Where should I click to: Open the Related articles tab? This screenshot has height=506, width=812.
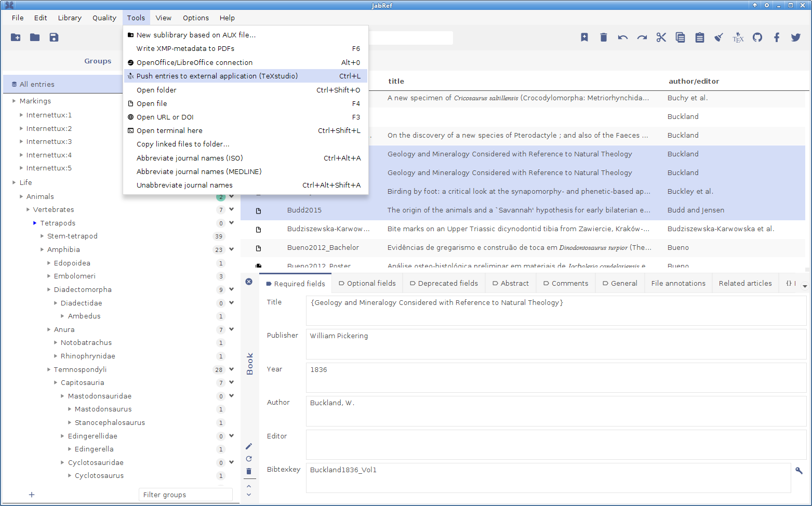click(745, 283)
